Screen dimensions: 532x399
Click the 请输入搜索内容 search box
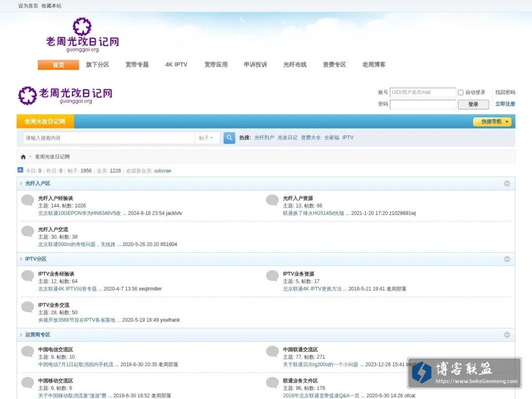coord(109,138)
